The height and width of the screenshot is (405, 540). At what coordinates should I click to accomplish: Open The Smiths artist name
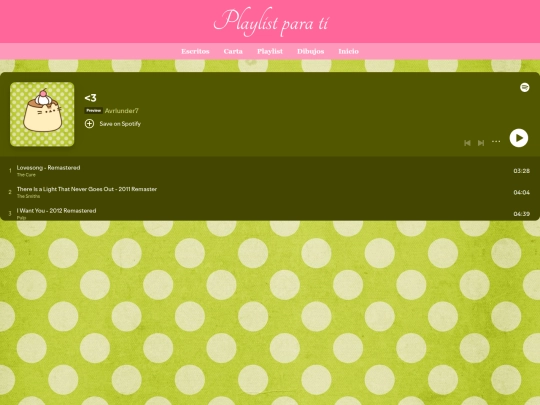click(28, 196)
